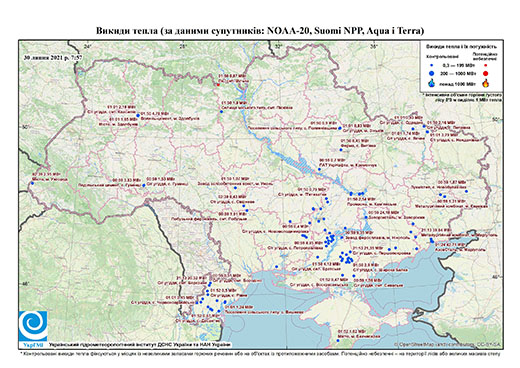Click the large blue circle legend symbol
520x368 pixels.
[x=432, y=73]
